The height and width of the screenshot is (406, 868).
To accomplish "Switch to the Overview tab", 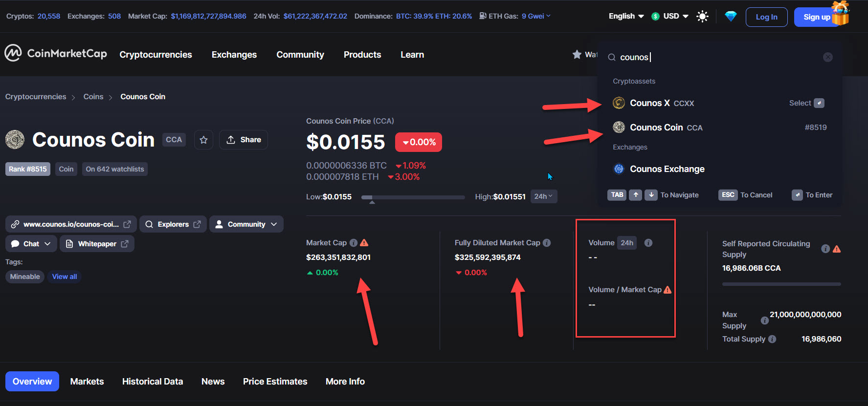I will 32,382.
